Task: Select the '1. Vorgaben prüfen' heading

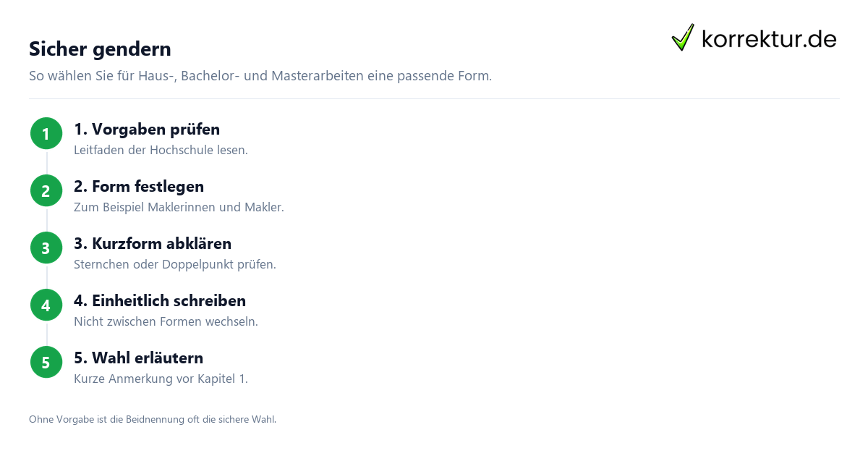Action: point(147,129)
